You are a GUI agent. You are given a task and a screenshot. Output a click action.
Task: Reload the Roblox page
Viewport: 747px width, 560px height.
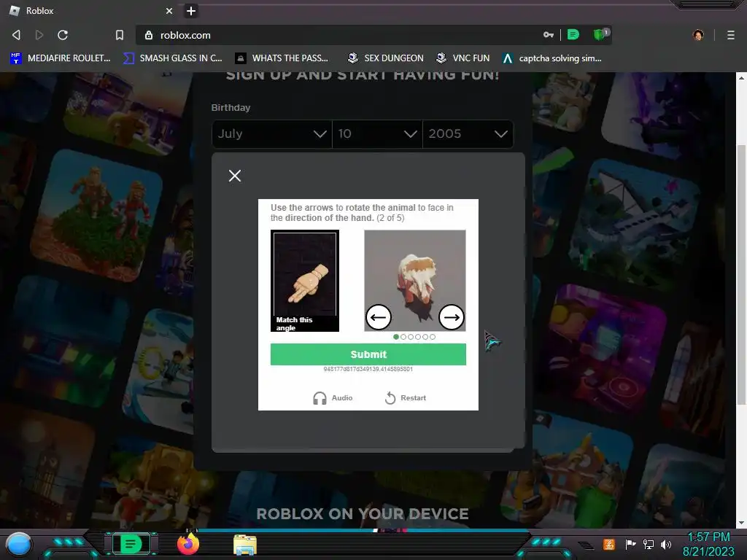pyautogui.click(x=63, y=35)
